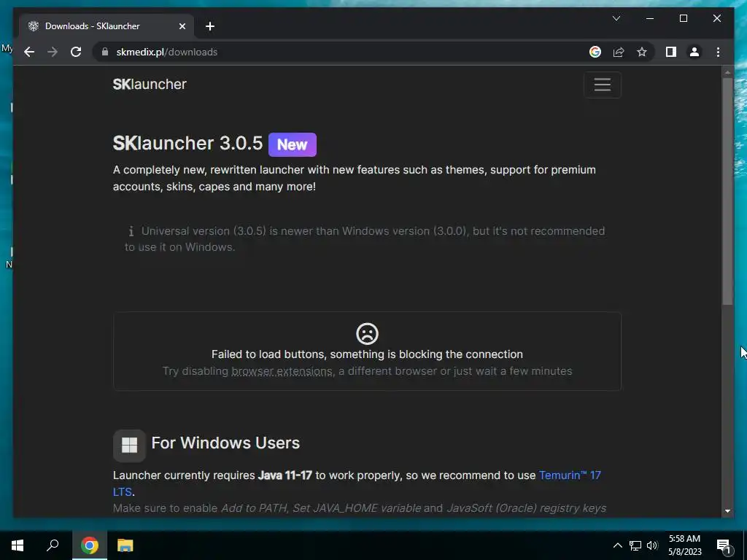Open network status tray icon

[x=635, y=545]
